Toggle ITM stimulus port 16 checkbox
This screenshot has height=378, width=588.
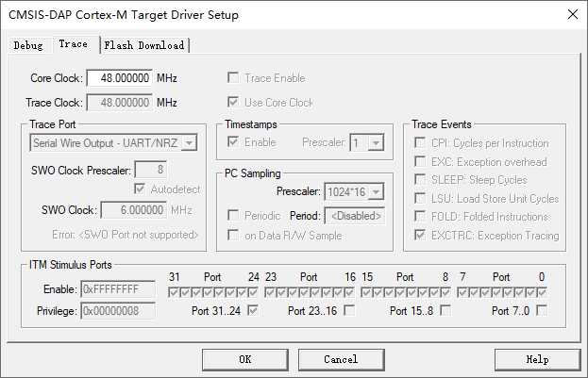(x=349, y=292)
